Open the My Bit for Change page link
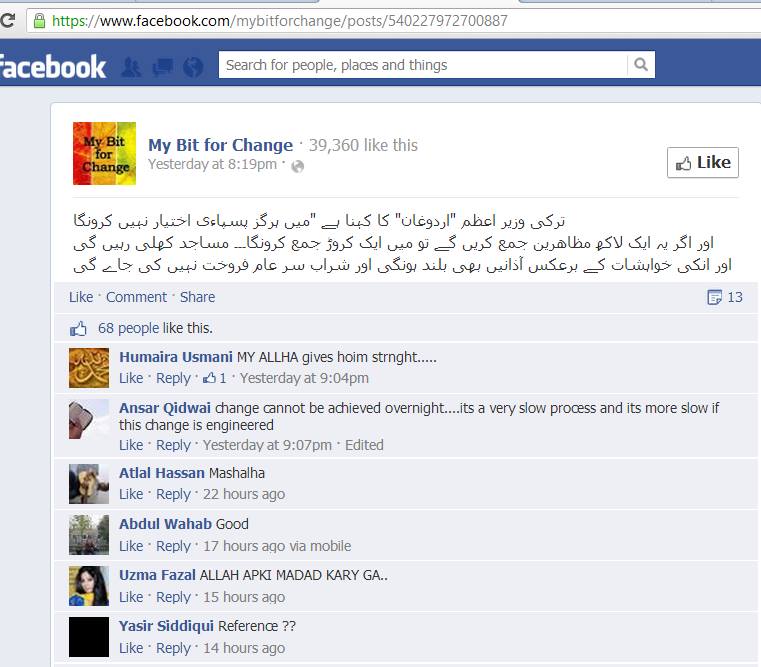Screen dimensions: 761x667 pos(220,145)
